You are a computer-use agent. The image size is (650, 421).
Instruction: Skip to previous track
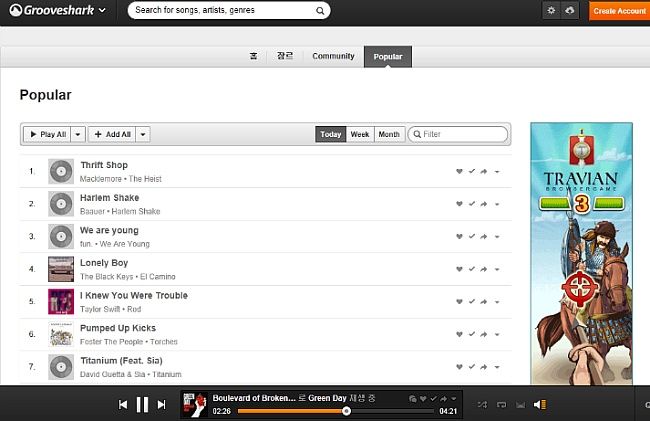123,404
